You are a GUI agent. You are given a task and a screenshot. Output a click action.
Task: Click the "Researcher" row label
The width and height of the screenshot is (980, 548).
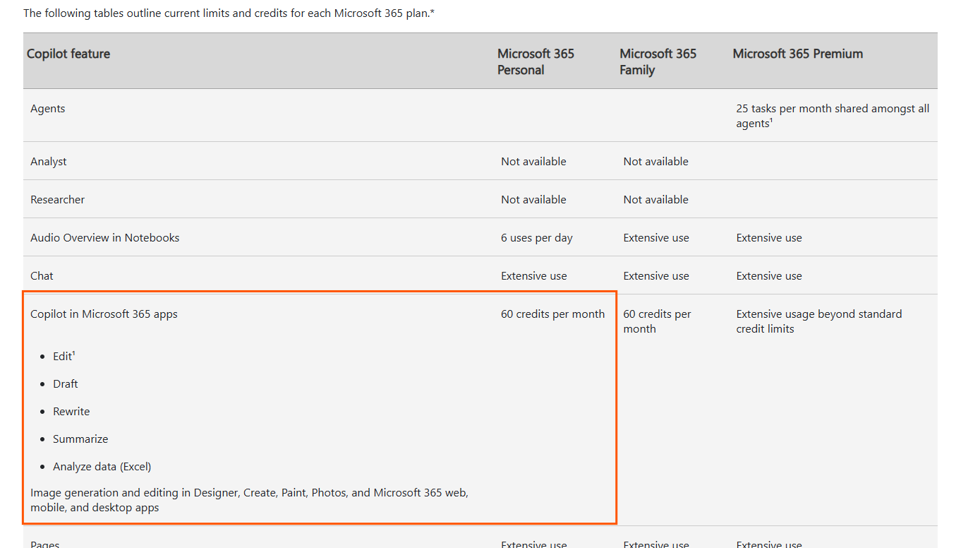[58, 200]
